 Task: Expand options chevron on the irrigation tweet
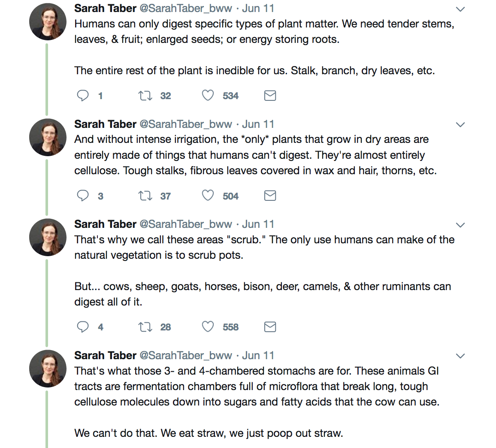coord(460,125)
